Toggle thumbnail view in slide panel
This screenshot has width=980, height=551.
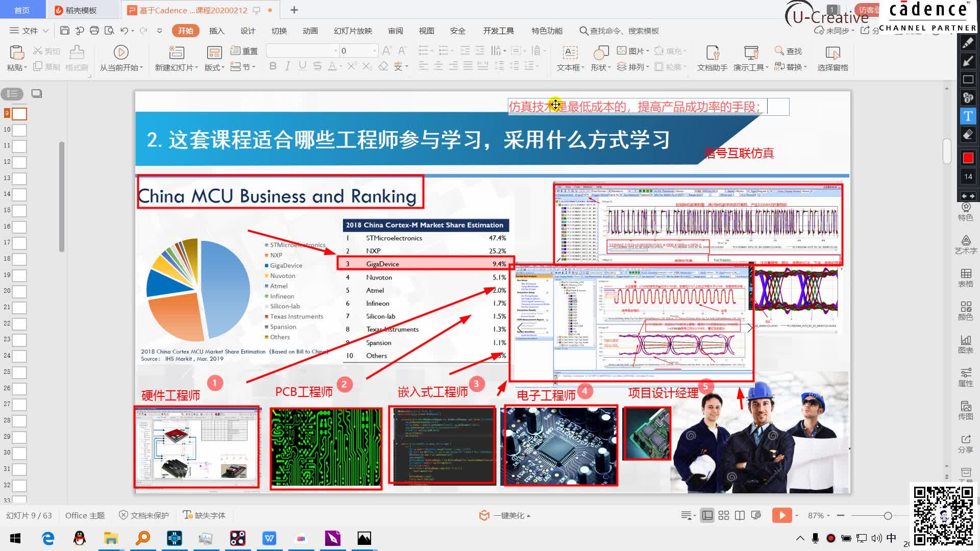37,93
